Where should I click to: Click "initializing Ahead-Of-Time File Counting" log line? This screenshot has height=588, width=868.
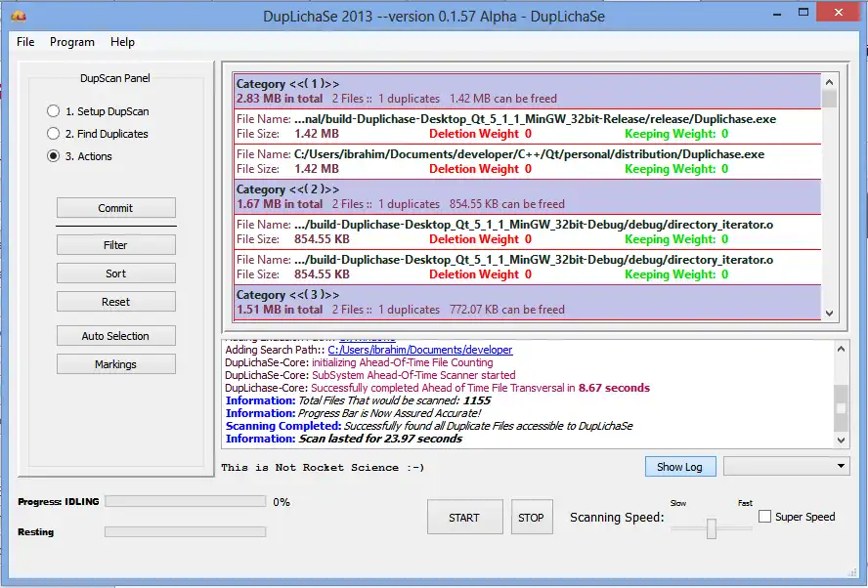(x=359, y=362)
